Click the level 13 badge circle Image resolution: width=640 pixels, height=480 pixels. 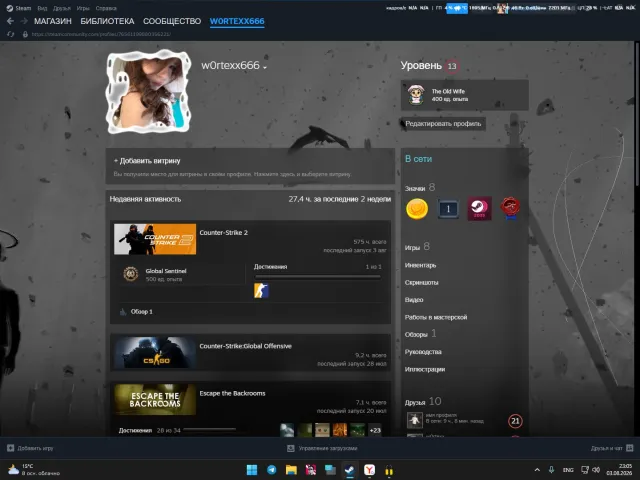pos(452,66)
